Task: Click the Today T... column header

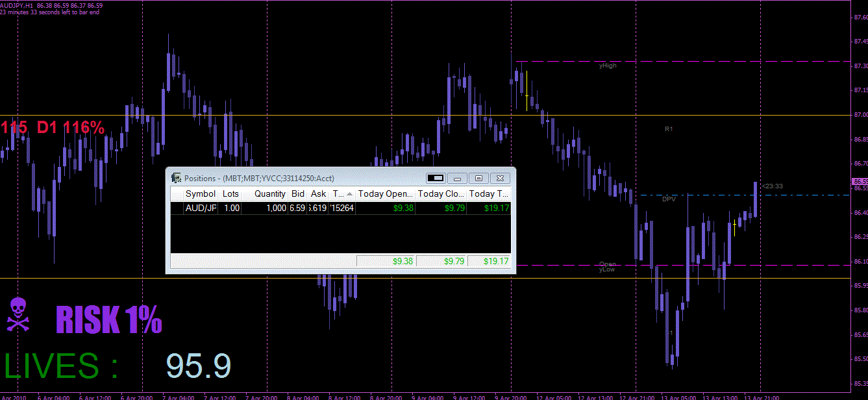Action: pyautogui.click(x=489, y=194)
